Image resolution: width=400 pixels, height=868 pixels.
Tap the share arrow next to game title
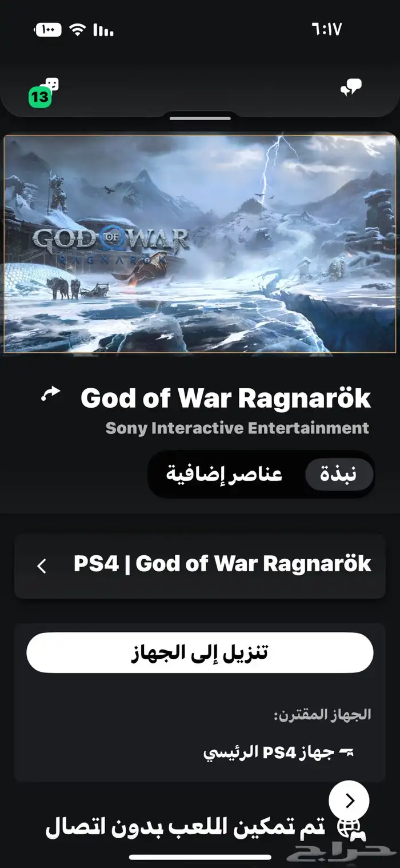point(51,394)
